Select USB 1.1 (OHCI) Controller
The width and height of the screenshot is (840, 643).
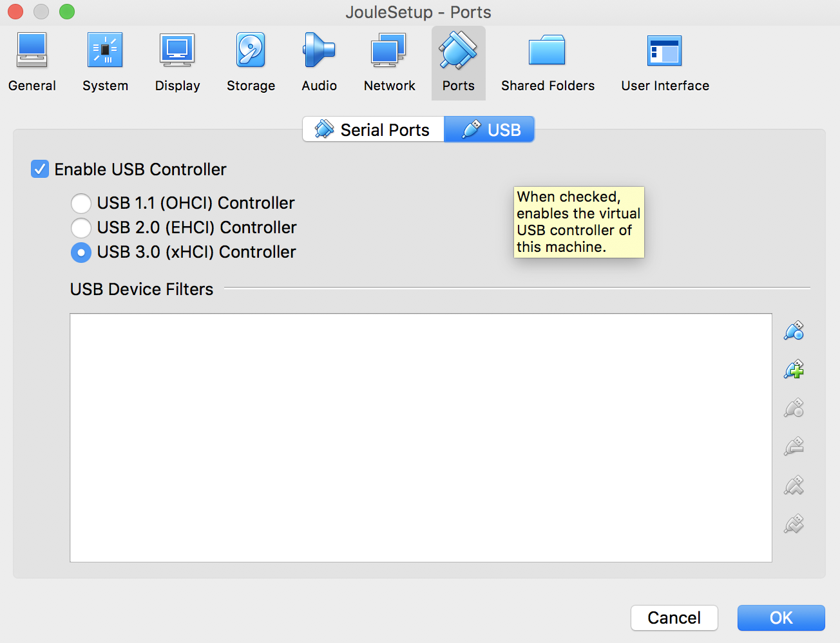[x=81, y=203]
